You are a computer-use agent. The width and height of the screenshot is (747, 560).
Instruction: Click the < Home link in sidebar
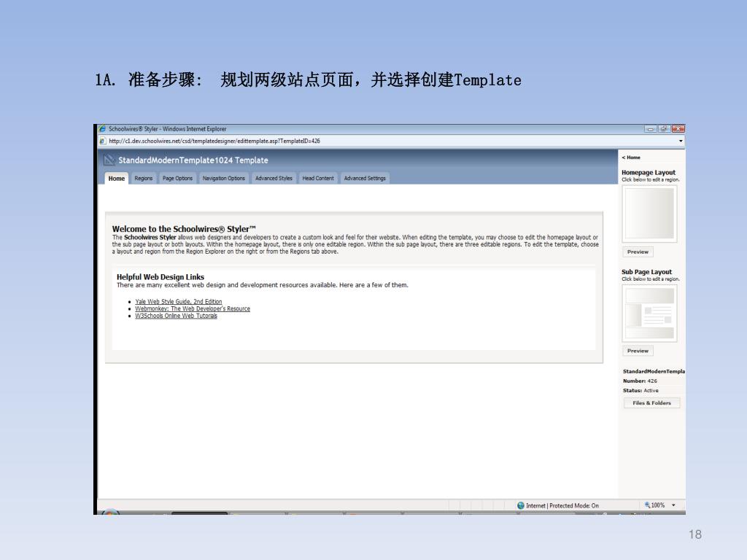(x=631, y=157)
